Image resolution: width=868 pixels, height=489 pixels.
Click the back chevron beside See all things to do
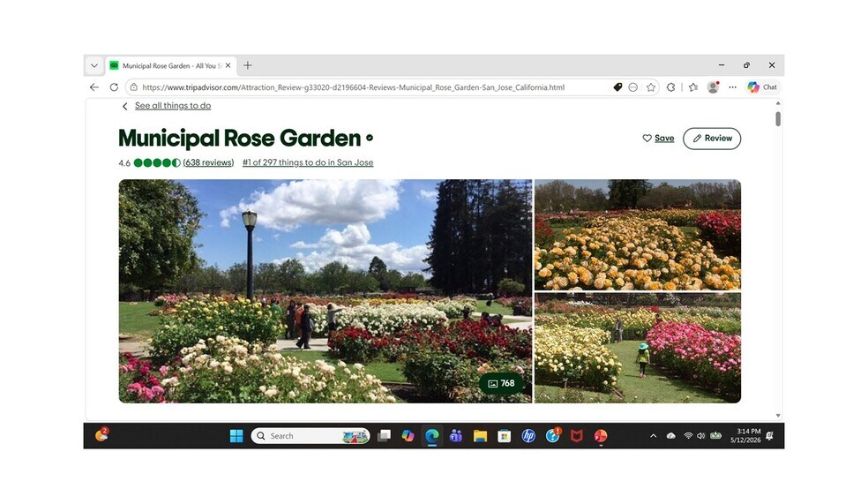pyautogui.click(x=124, y=106)
